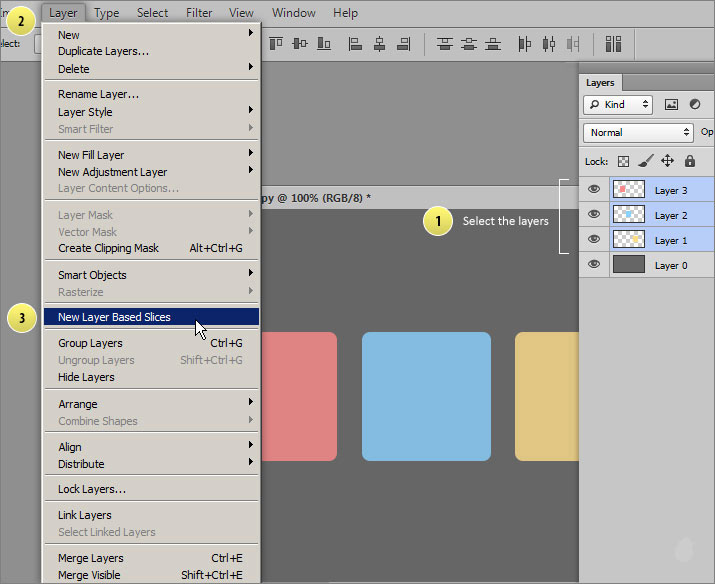
Task: Click align horizontal centers icon
Action: (x=379, y=44)
